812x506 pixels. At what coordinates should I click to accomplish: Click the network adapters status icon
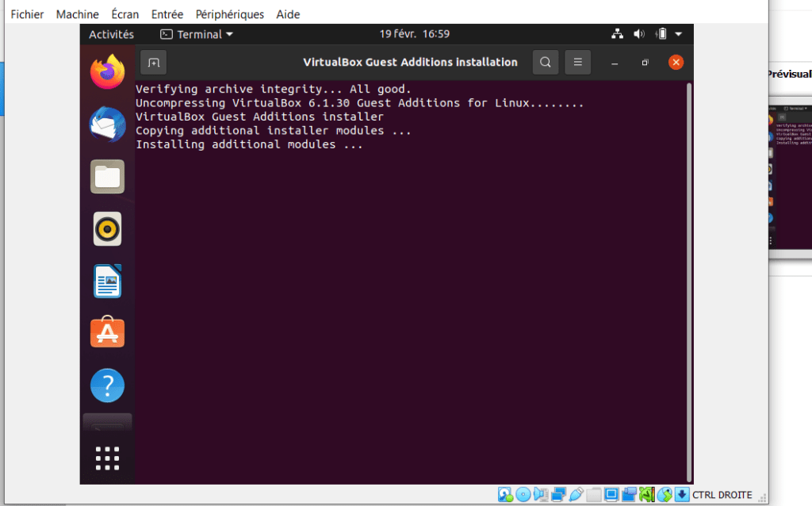(558, 495)
